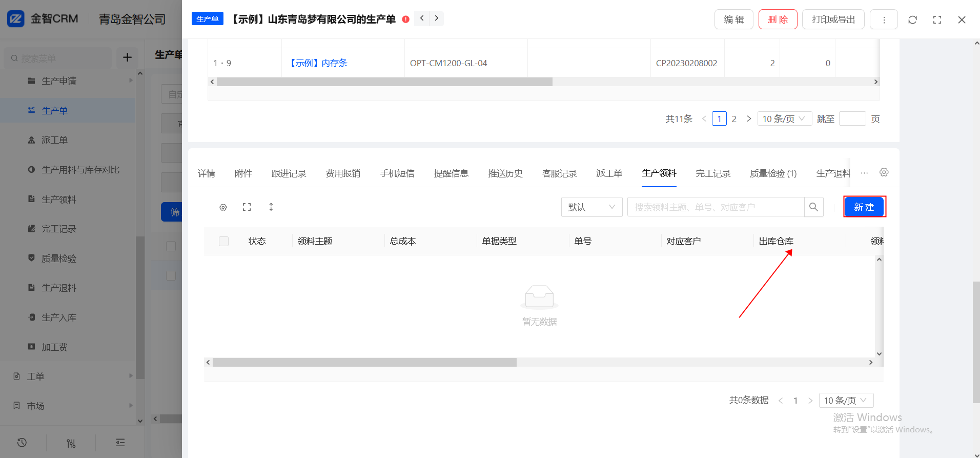
Task: Switch to the 附件 tab
Action: pos(243,173)
